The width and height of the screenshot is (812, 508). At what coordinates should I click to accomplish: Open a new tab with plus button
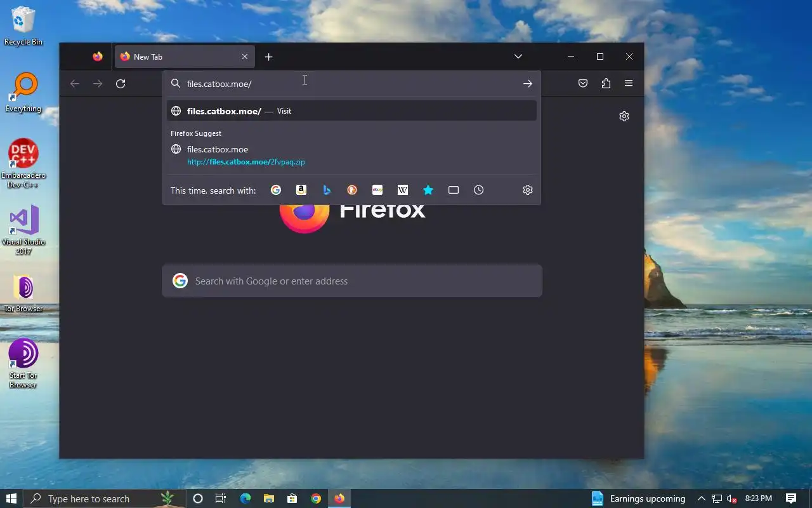[x=269, y=57]
